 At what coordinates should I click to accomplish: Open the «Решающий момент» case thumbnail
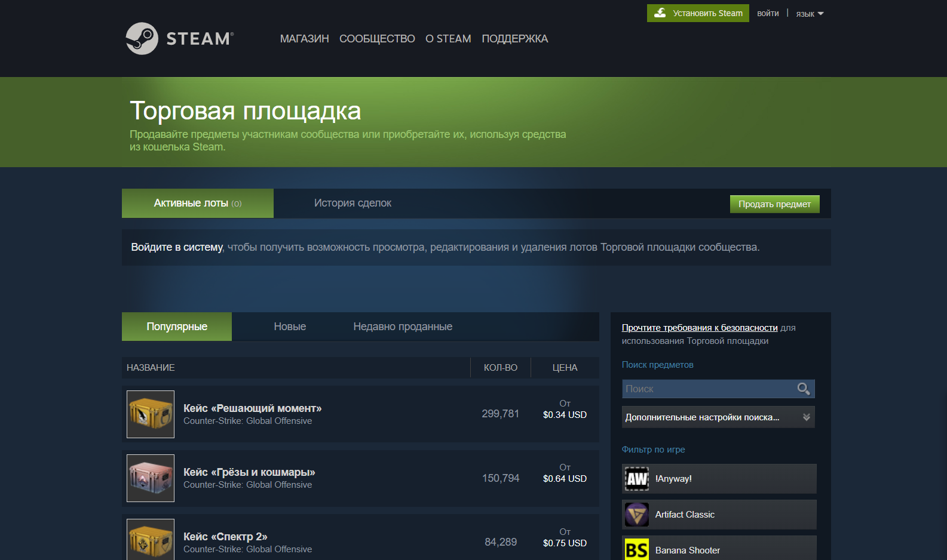[151, 414]
